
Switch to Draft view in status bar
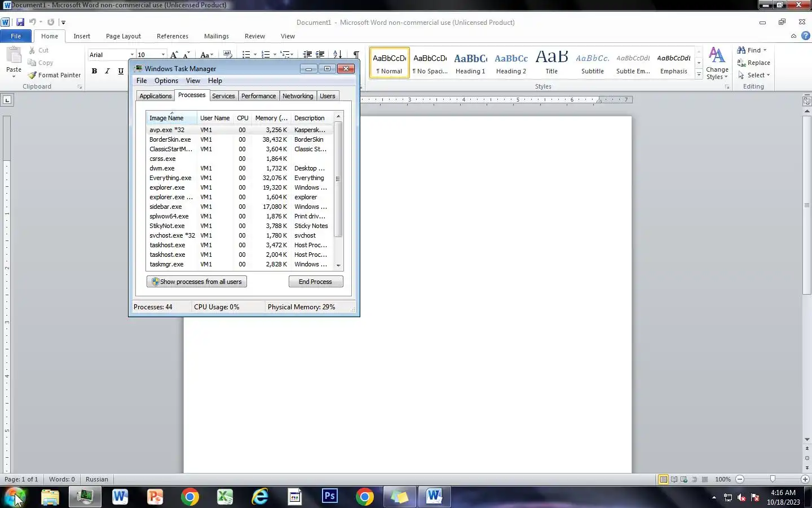click(705, 479)
